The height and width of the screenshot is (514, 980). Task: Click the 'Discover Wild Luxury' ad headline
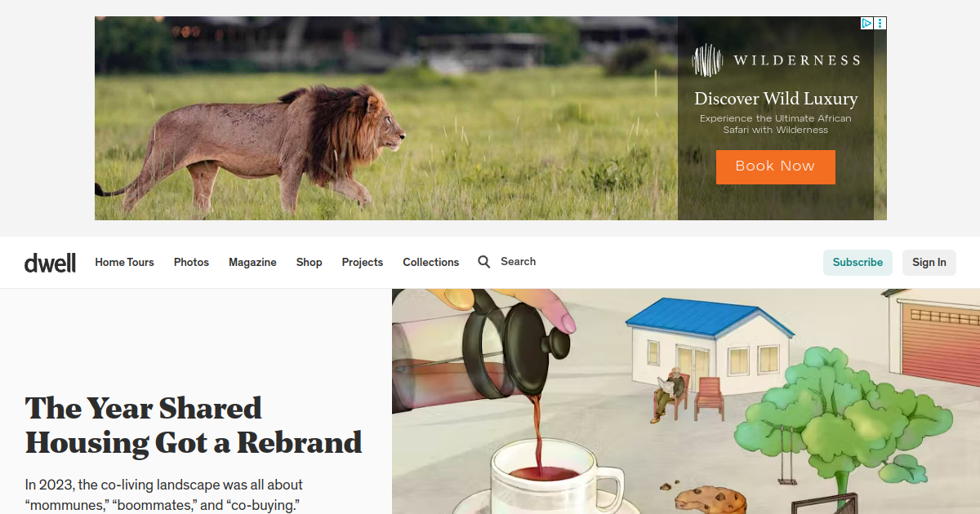click(x=776, y=99)
